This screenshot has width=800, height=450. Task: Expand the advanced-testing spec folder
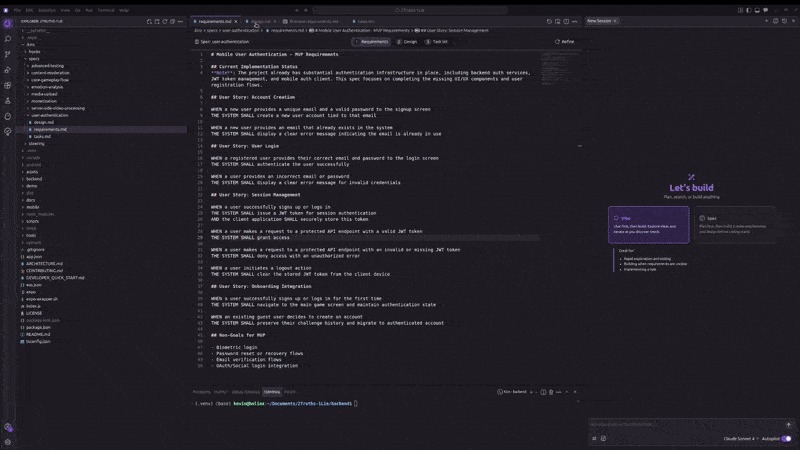click(47, 66)
